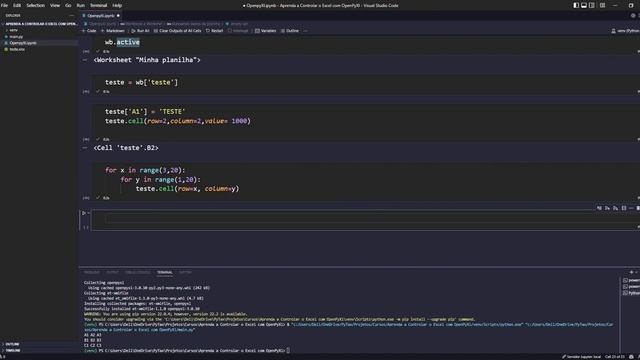Image resolution: width=640 pixels, height=360 pixels.
Task: Add a new Code cell
Action: pyautogui.click(x=89, y=31)
